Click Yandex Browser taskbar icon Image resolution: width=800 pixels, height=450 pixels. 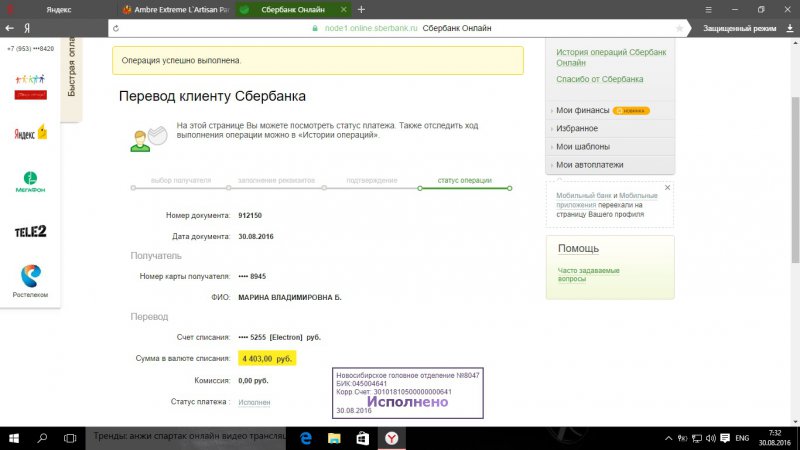pos(391,438)
